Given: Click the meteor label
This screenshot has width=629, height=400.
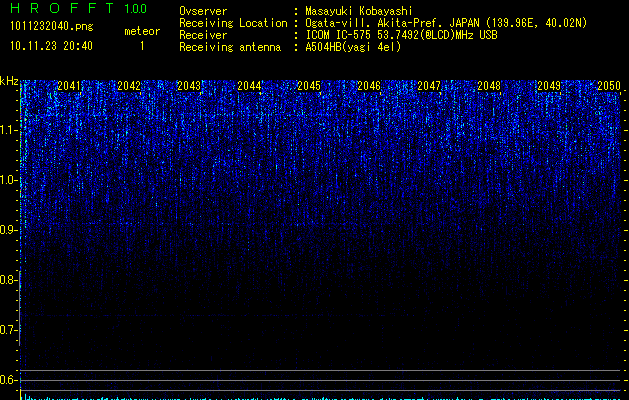Looking at the screenshot, I should [x=142, y=31].
